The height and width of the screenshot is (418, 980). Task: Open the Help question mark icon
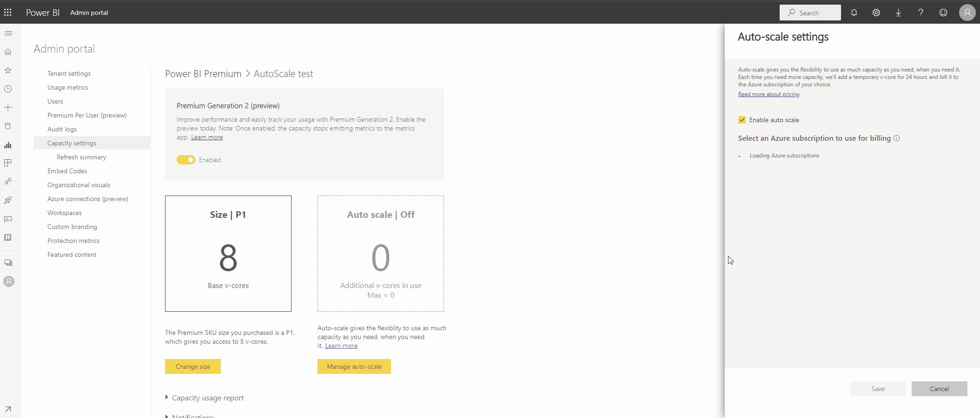point(920,13)
